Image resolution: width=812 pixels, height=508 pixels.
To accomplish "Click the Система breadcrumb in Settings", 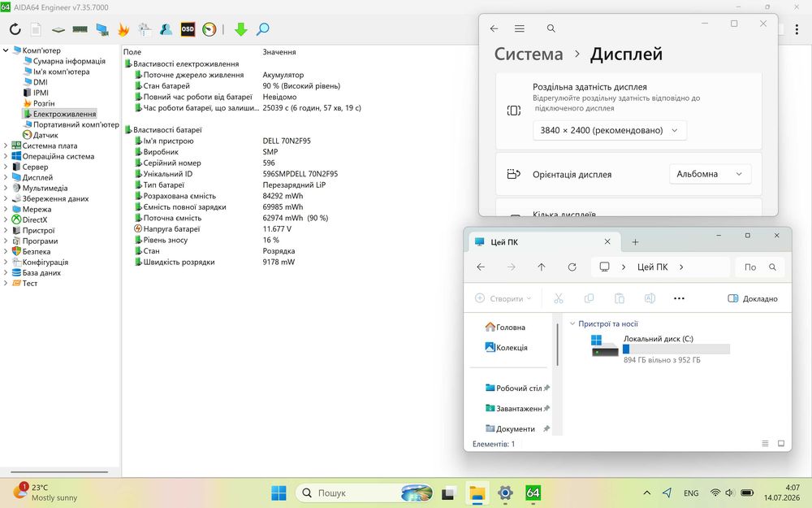I will (x=529, y=54).
